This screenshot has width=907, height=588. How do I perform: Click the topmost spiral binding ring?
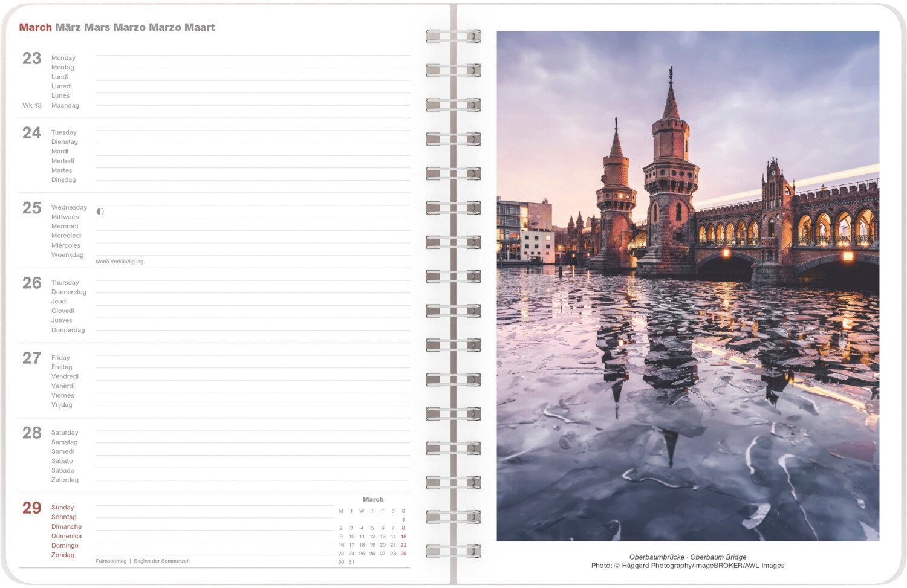[x=453, y=36]
